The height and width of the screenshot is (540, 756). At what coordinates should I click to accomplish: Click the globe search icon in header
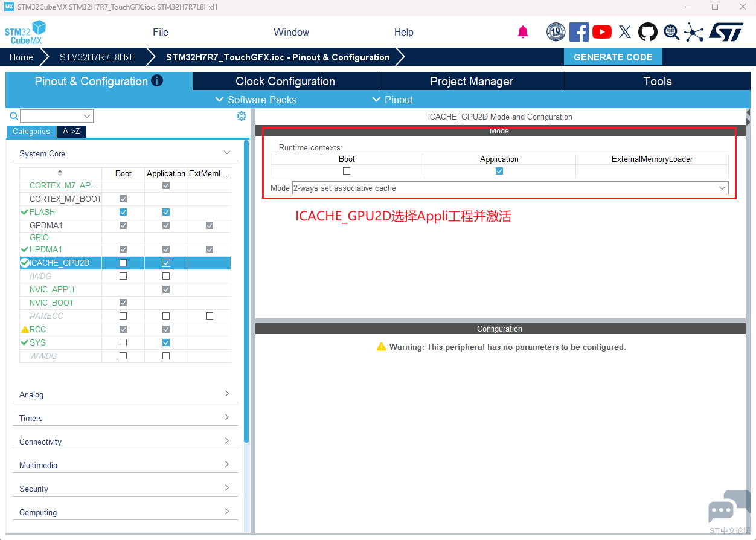click(x=671, y=32)
